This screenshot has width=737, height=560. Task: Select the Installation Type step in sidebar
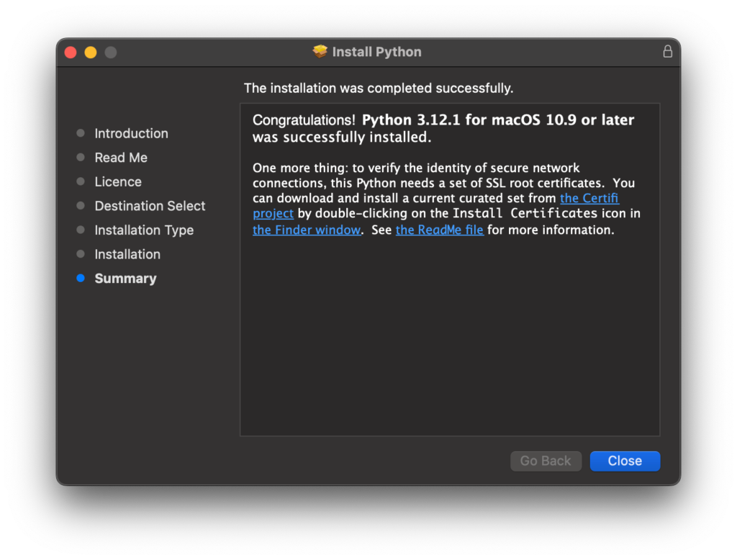pos(144,230)
